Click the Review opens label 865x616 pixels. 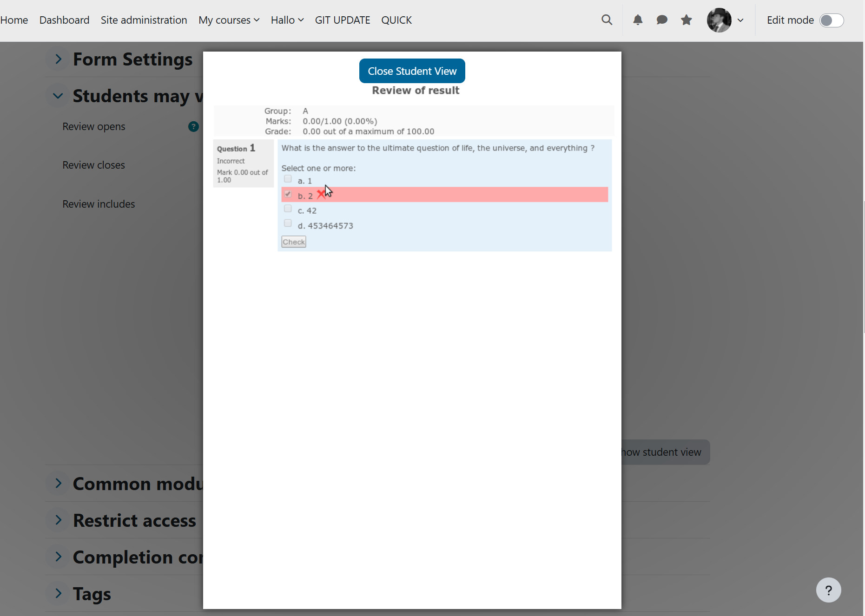click(94, 126)
